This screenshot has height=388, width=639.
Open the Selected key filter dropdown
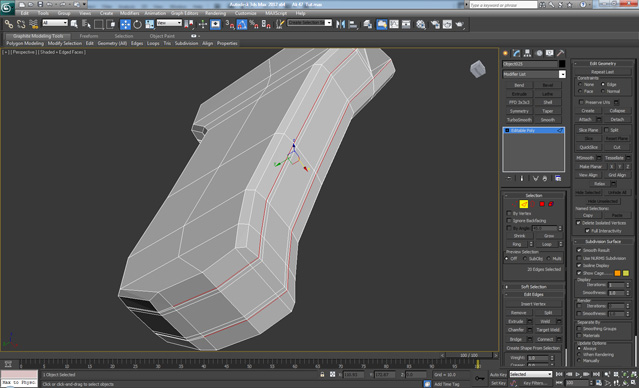tap(531, 374)
